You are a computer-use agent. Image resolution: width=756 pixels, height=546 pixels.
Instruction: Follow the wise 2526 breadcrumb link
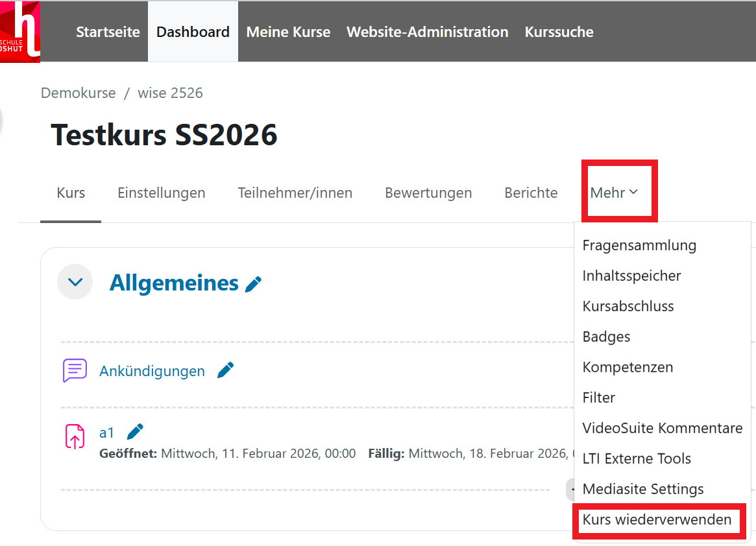(170, 93)
